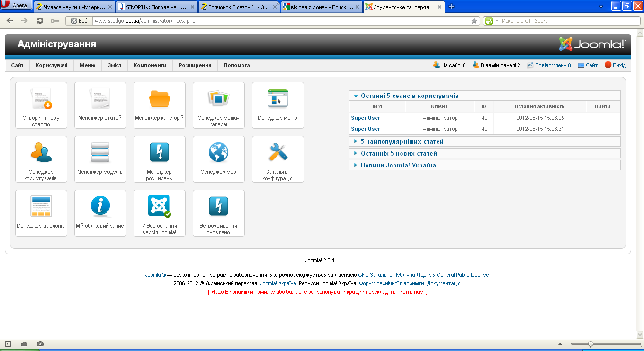Open GNU General Public License link
Screen dimensions: 644x351
[x=424, y=275]
